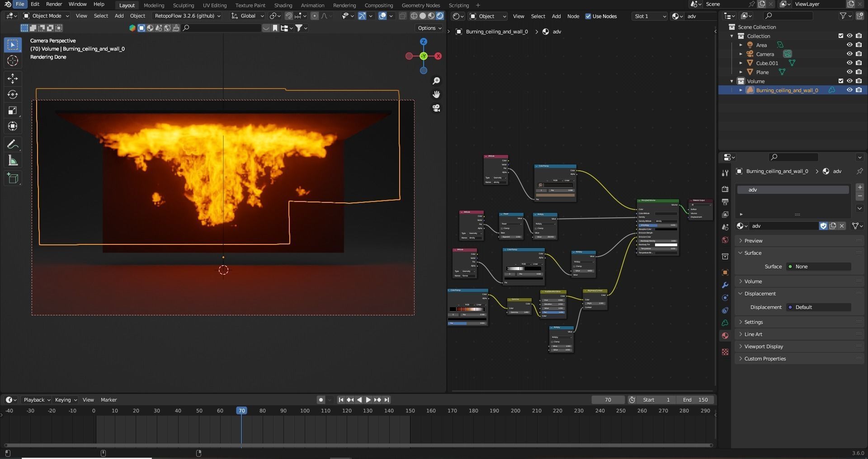
Task: Open the node editor Node menu
Action: click(x=573, y=16)
